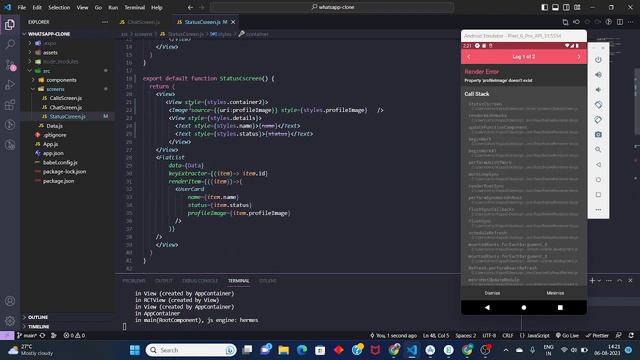This screenshot has height=360, width=640.
Task: Click emulator volume down button
Action: (x=598, y=90)
